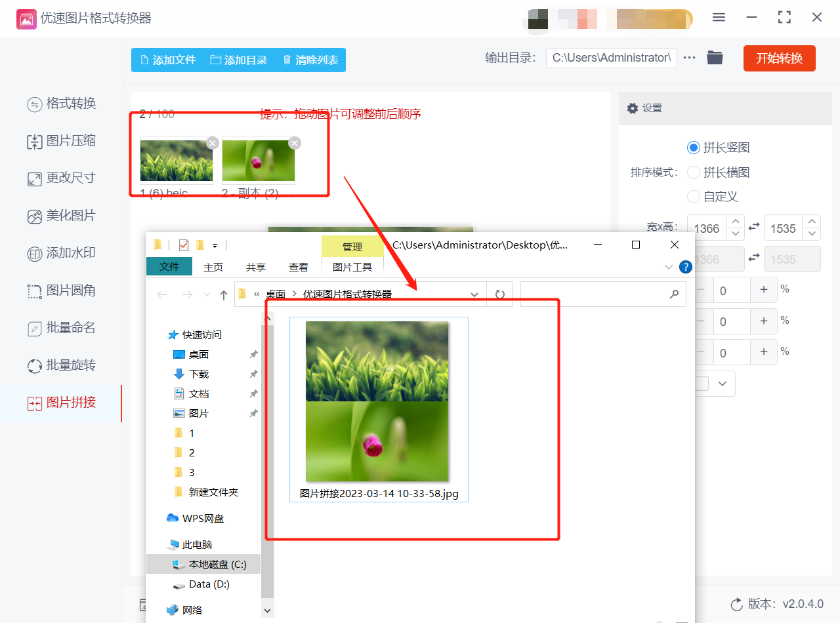Select 下载 in Explorer quick access
The width and height of the screenshot is (840, 623).
click(x=191, y=374)
